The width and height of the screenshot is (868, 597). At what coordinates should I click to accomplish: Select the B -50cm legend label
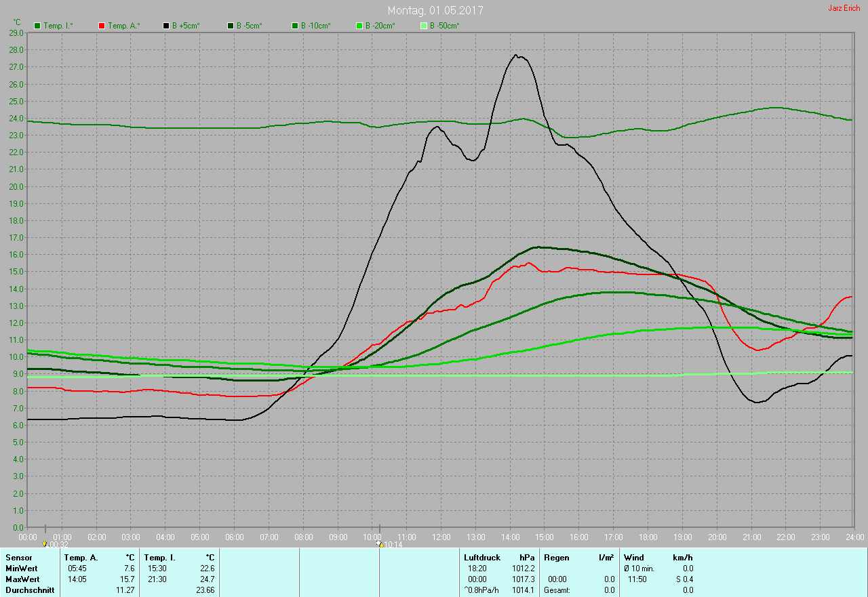[x=445, y=26]
